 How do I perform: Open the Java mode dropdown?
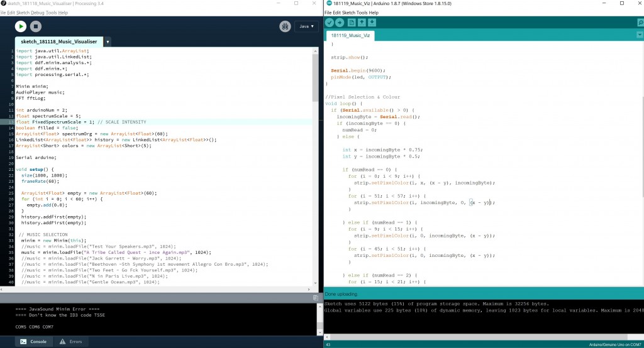(306, 26)
